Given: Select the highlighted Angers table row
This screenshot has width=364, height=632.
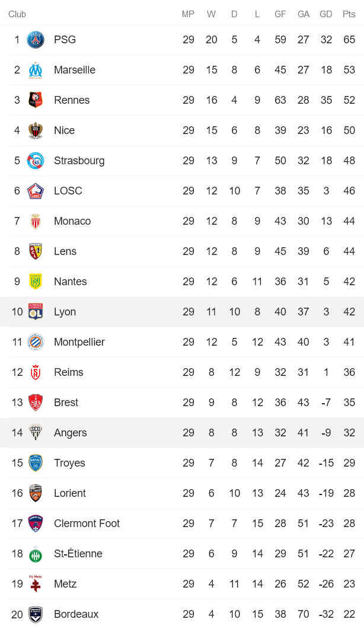Looking at the screenshot, I should [x=178, y=433].
